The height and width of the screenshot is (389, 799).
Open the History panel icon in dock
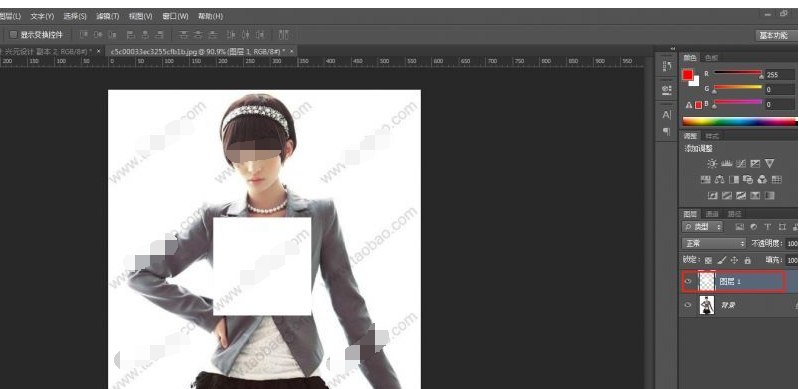pos(667,66)
